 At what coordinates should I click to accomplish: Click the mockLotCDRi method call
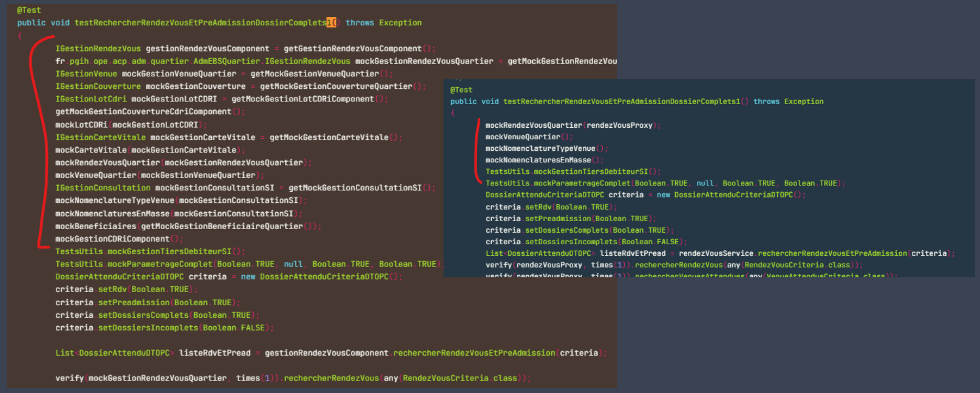click(x=81, y=125)
